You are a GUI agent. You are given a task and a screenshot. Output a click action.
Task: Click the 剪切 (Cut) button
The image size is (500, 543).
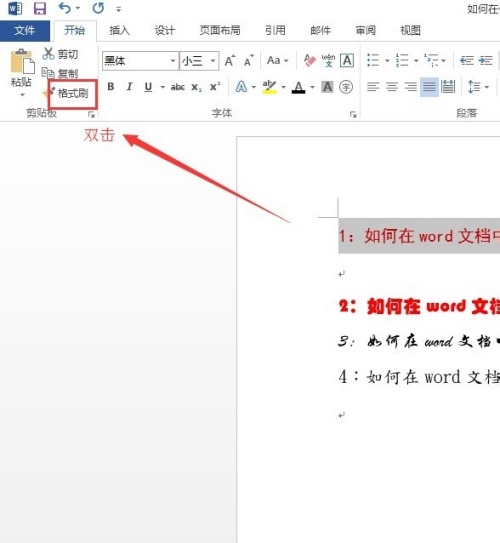(60, 54)
